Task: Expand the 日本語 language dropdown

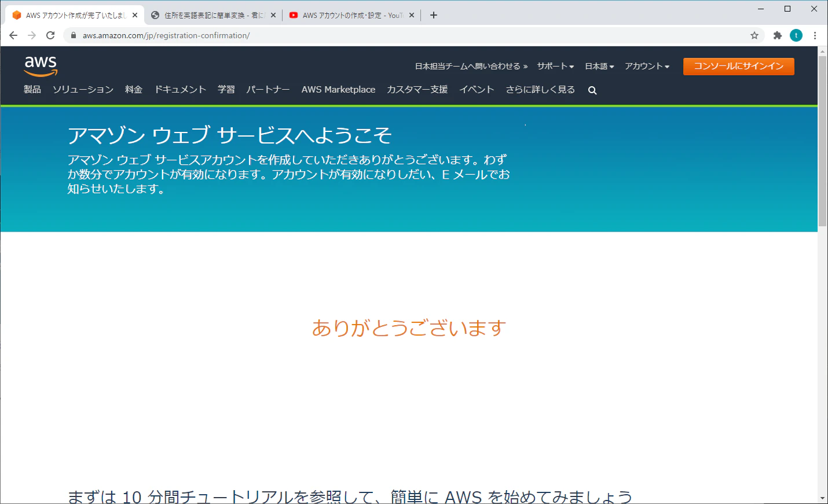Action: 599,66
